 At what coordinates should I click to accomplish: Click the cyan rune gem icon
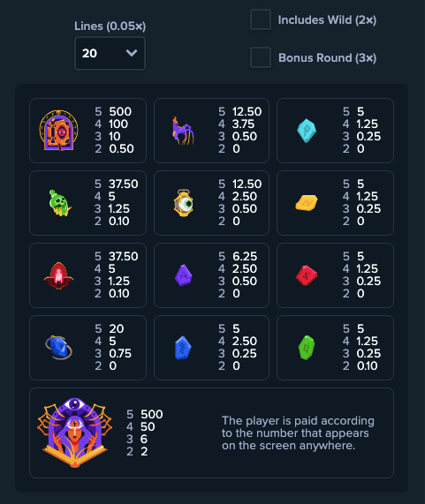pyautogui.click(x=307, y=131)
